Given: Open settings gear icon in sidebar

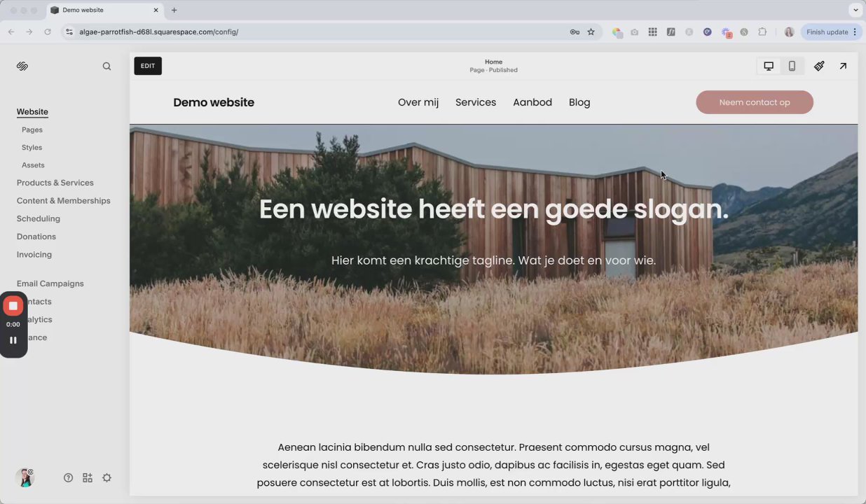Looking at the screenshot, I should [x=106, y=478].
